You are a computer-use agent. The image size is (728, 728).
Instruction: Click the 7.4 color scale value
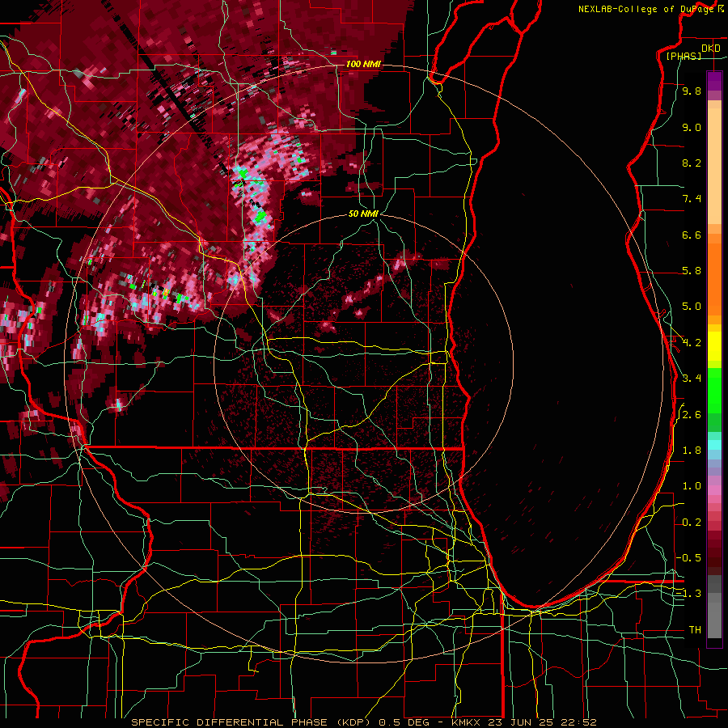coord(692,199)
